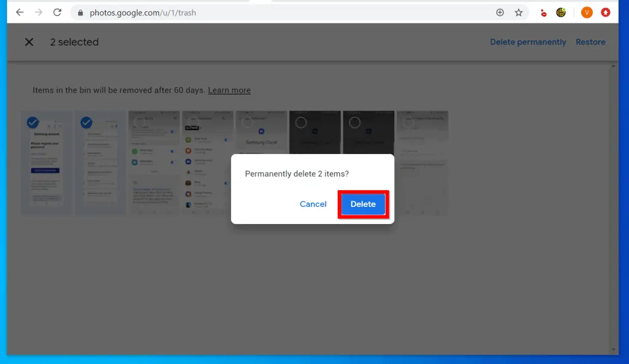Image resolution: width=629 pixels, height=364 pixels.
Task: Open the Learn more link
Action: click(x=229, y=90)
